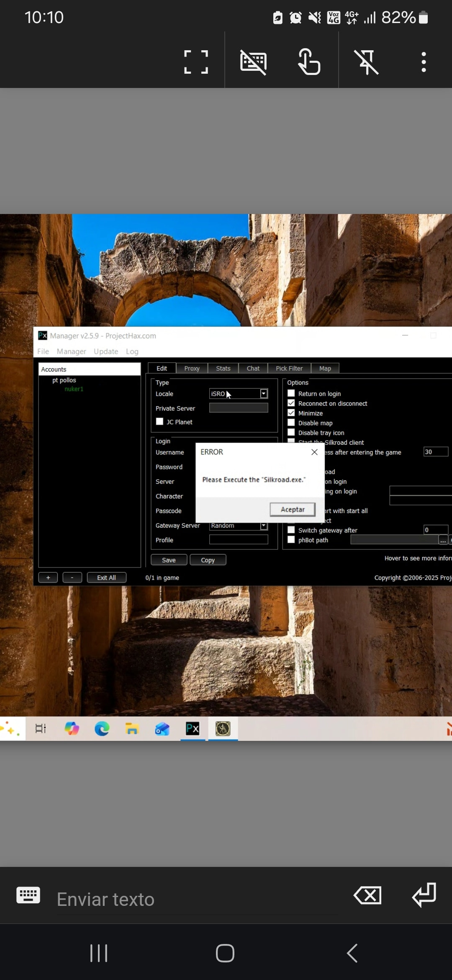The width and height of the screenshot is (452, 980).
Task: Tap the backspace icon beside the text field
Action: tap(367, 895)
